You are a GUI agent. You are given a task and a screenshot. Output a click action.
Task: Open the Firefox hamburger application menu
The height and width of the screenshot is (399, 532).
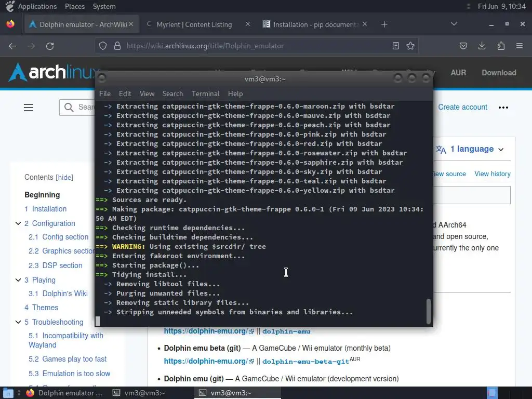coord(520,46)
